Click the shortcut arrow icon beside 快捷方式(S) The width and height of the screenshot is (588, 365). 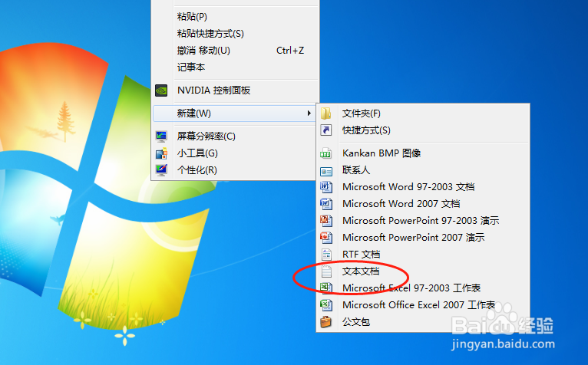pyautogui.click(x=326, y=130)
